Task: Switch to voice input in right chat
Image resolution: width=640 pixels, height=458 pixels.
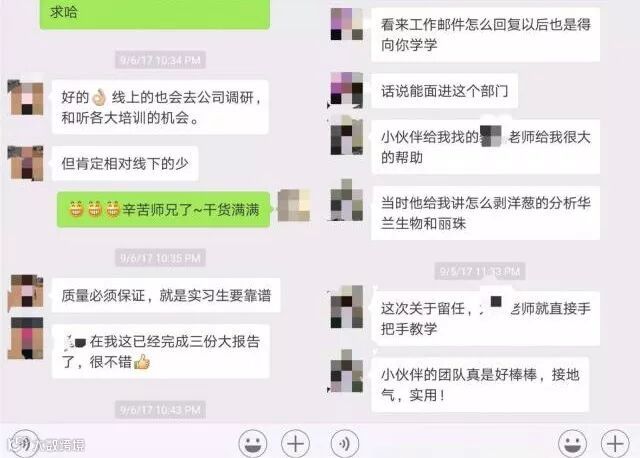Action: (344, 443)
